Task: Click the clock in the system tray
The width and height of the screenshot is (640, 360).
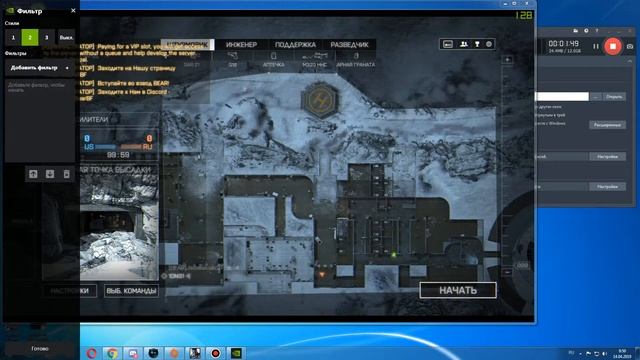Action: point(622,353)
